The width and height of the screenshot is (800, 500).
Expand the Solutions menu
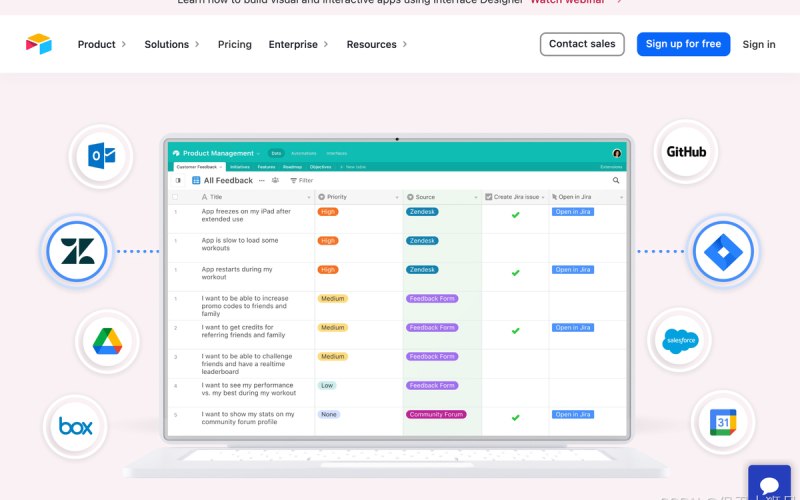(171, 44)
